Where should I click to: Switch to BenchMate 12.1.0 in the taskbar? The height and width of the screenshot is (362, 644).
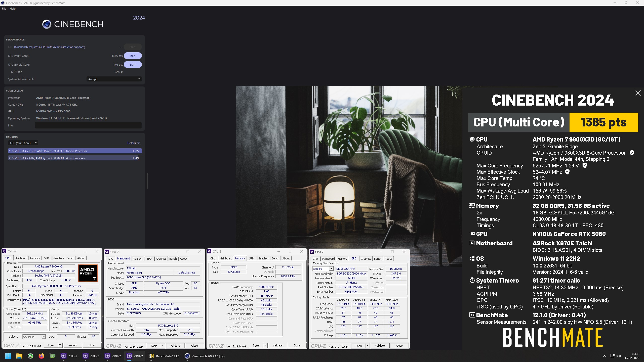pos(164,356)
